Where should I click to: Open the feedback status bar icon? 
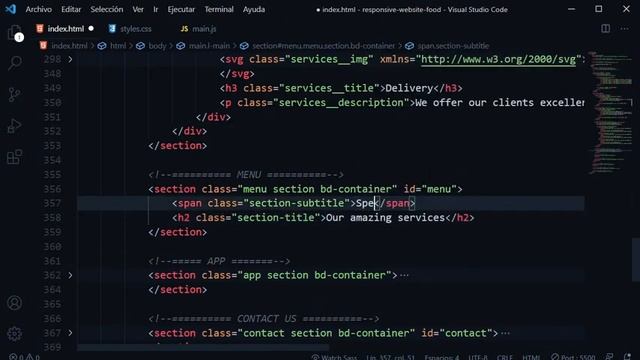click(x=609, y=357)
